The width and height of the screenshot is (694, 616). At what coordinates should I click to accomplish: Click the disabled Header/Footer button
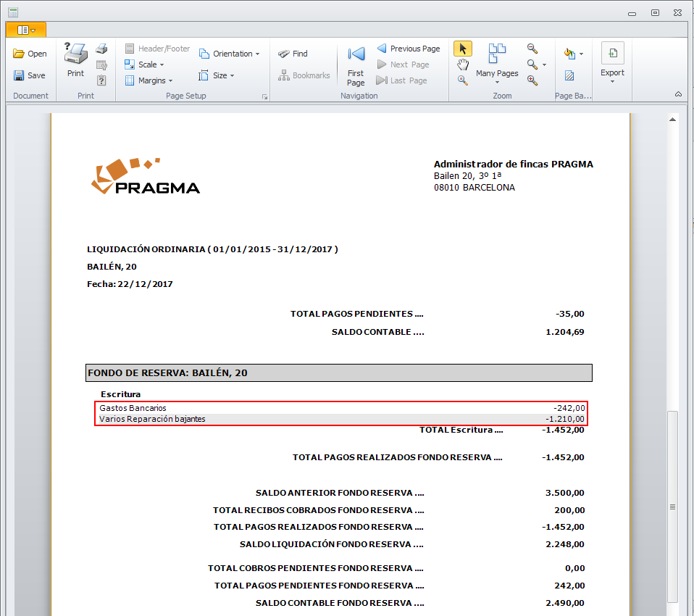click(157, 49)
